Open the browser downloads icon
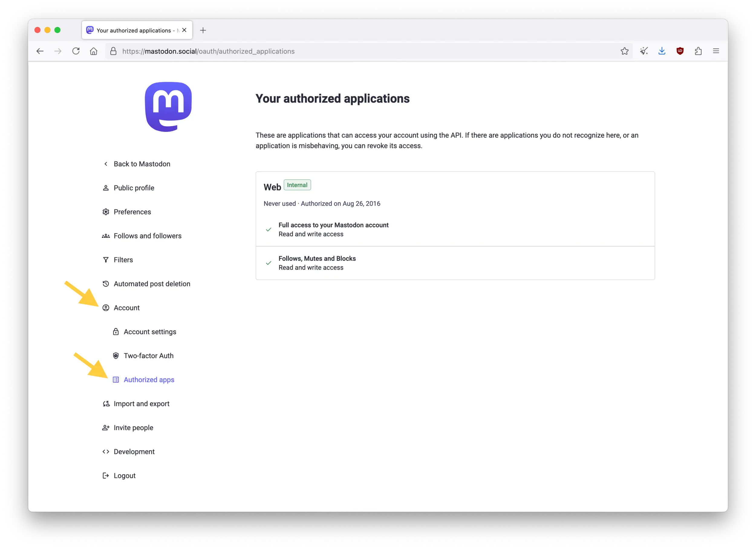The width and height of the screenshot is (756, 549). (x=662, y=51)
